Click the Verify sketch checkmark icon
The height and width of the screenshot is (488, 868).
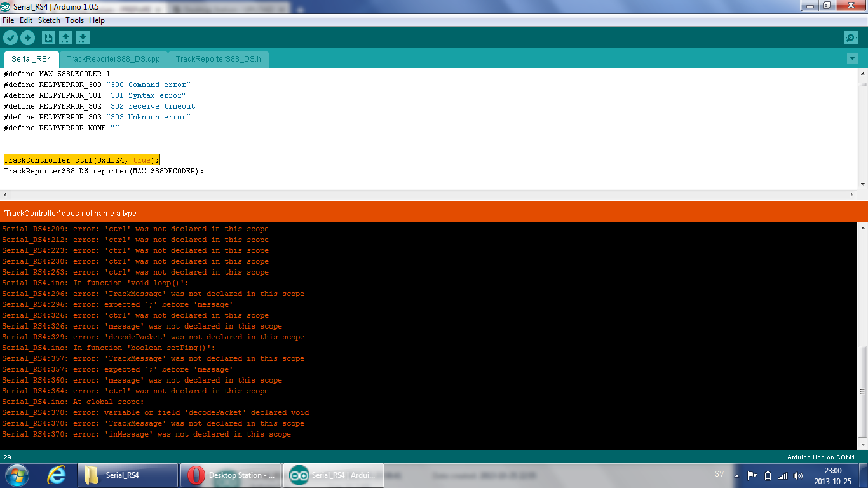pos(10,38)
